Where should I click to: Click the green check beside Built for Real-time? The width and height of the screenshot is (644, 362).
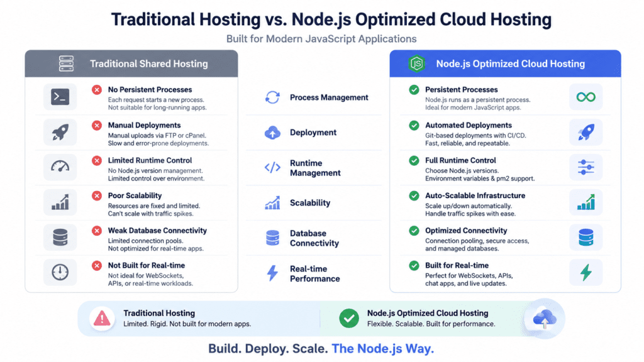point(414,266)
